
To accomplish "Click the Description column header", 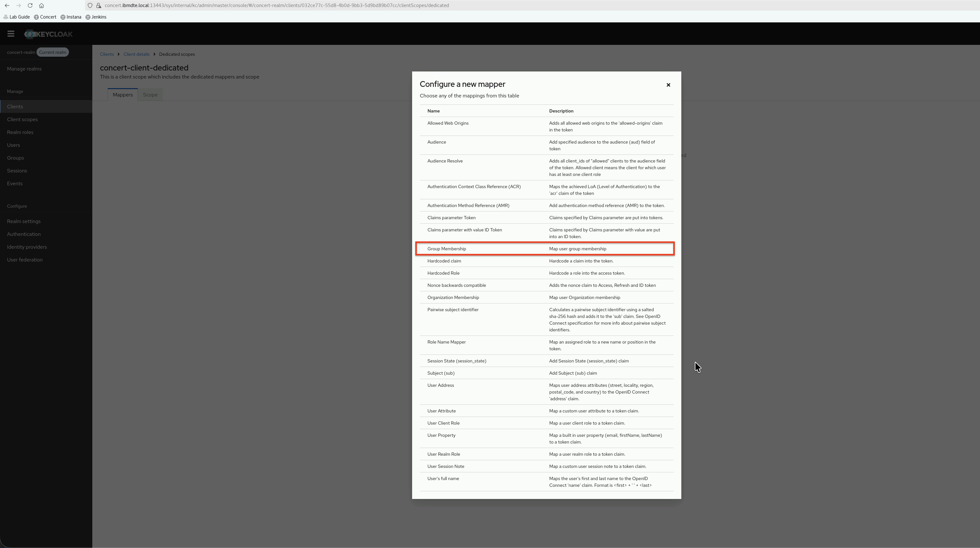I will 561,111.
